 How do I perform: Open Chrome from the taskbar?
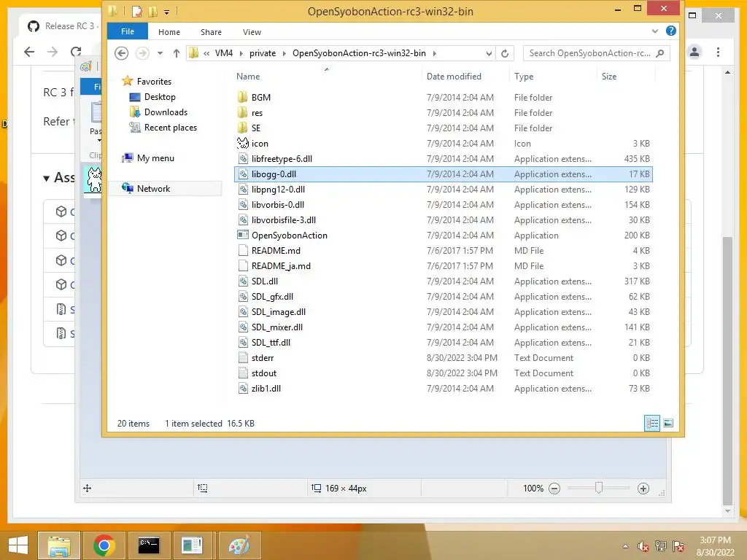(x=104, y=545)
